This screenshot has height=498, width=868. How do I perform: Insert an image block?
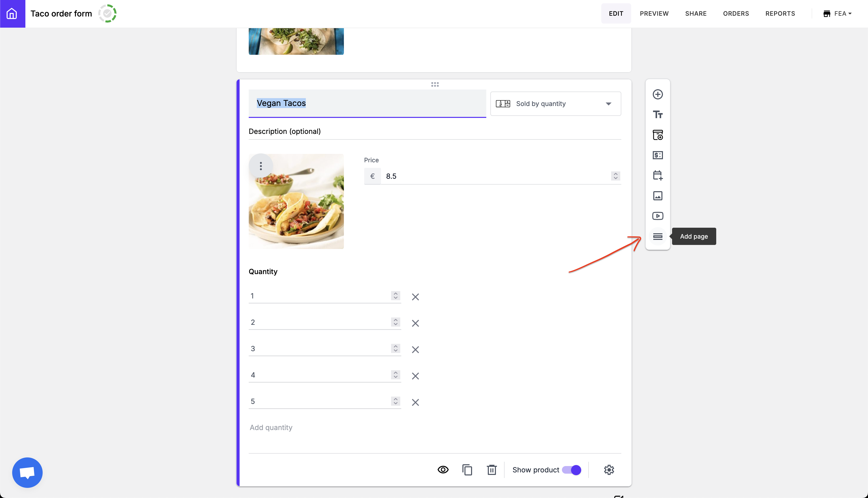[658, 196]
